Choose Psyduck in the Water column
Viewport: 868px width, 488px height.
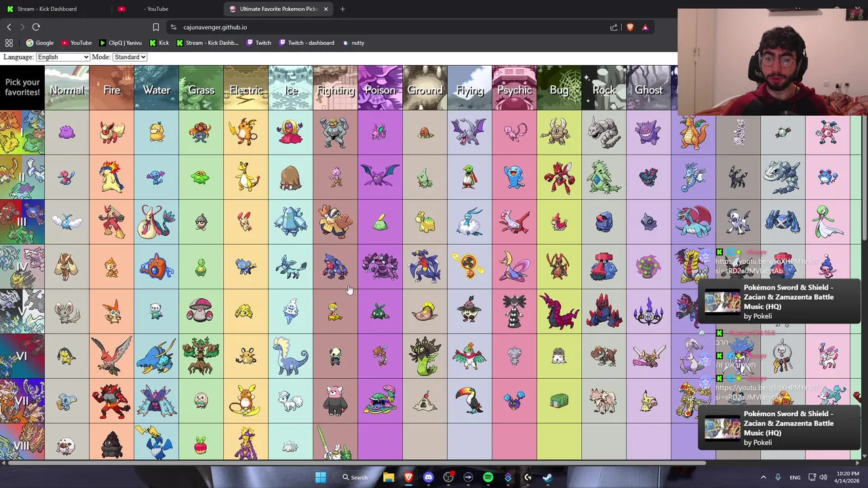click(x=157, y=133)
